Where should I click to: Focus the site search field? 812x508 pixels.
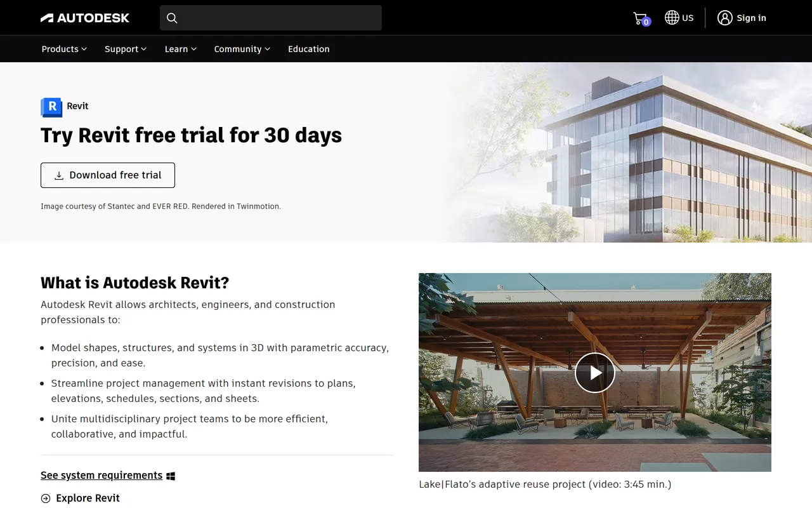(x=271, y=18)
